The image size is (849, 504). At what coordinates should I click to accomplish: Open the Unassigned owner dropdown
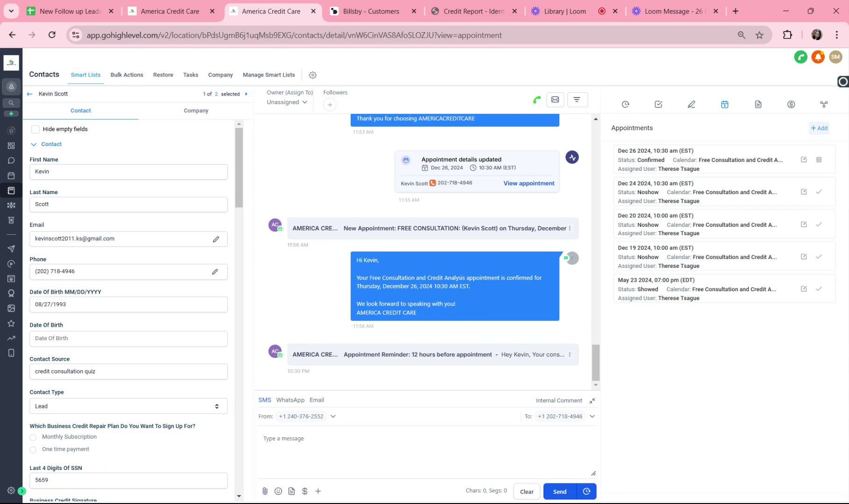tap(287, 102)
